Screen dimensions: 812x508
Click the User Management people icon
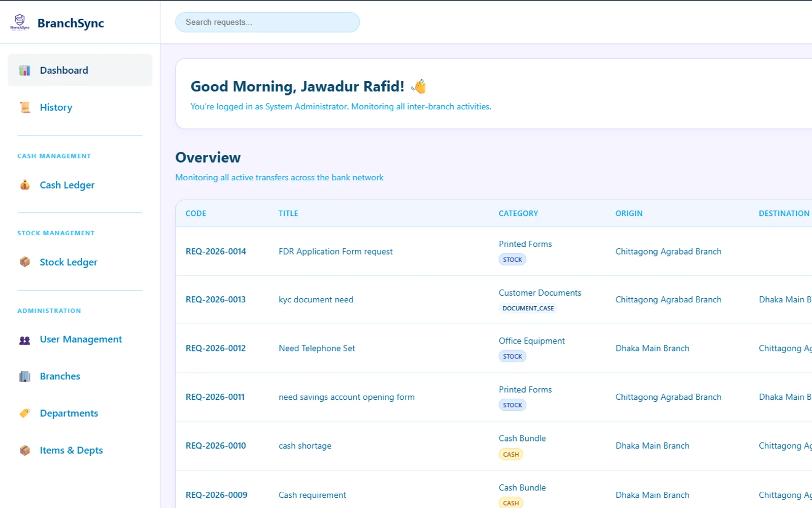click(x=25, y=340)
